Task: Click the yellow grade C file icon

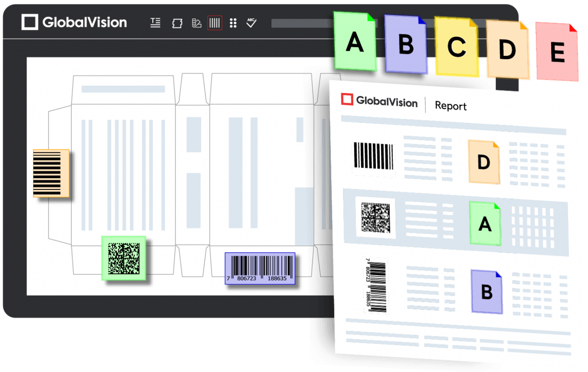Action: (456, 46)
